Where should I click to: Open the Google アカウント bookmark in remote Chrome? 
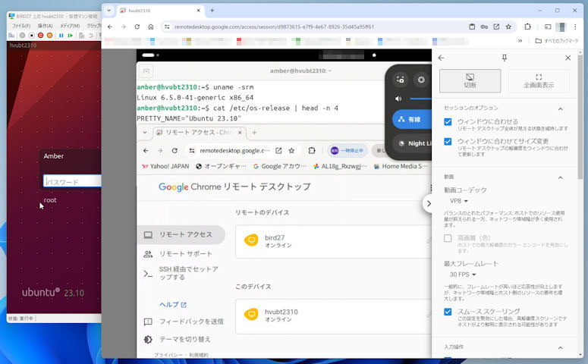[280, 166]
